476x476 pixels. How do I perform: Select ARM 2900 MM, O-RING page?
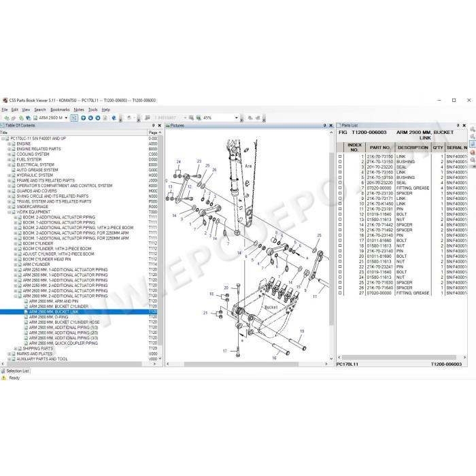(x=48, y=317)
